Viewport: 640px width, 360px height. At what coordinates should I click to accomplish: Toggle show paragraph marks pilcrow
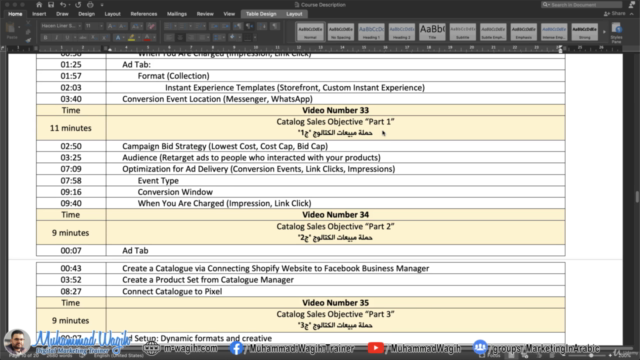pos(275,26)
